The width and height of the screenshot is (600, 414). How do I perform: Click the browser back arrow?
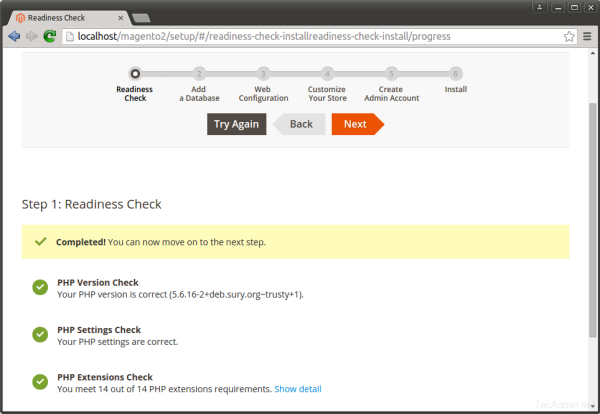tap(14, 36)
